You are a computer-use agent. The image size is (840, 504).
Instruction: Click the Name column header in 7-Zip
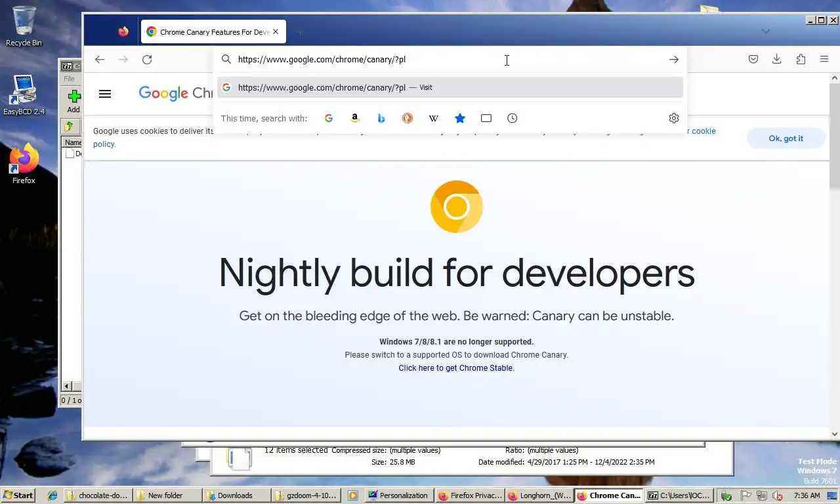[x=72, y=142]
